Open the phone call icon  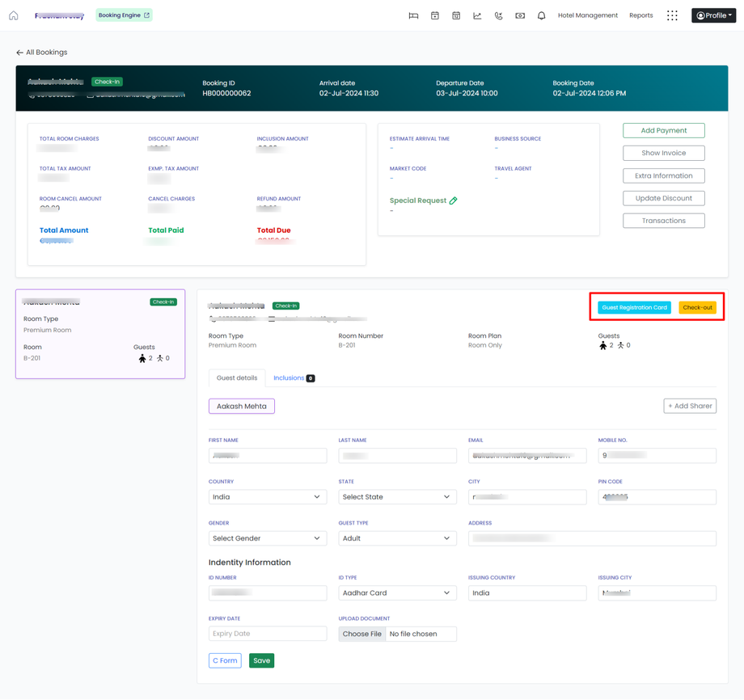pyautogui.click(x=498, y=15)
